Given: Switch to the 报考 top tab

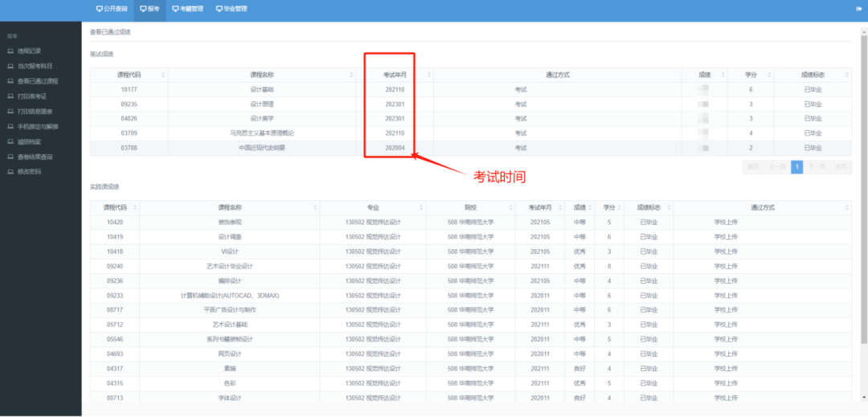Looking at the screenshot, I should 149,9.
